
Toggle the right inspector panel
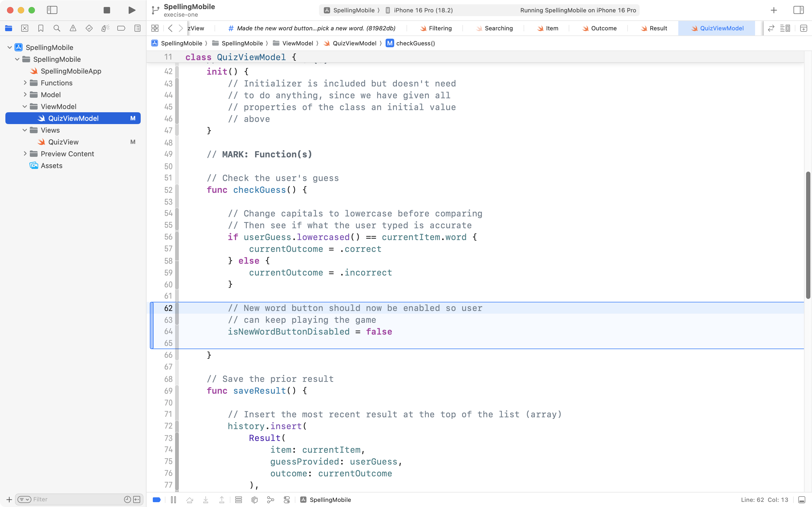[x=798, y=10]
